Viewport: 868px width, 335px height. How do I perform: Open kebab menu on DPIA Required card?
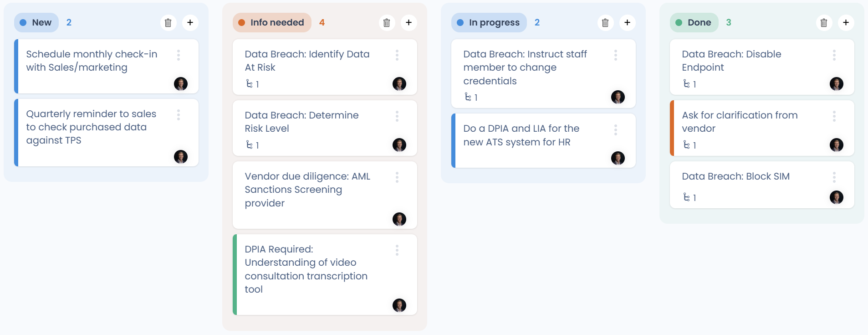397,250
